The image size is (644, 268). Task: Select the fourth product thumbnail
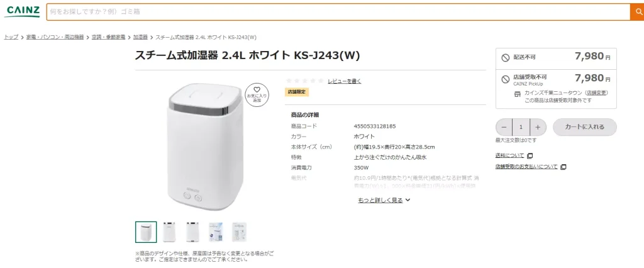(x=216, y=232)
